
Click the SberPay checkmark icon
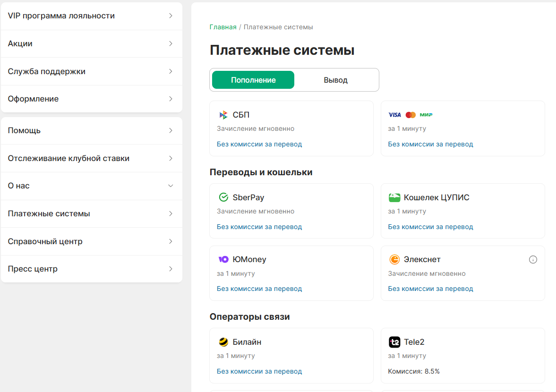tap(223, 197)
